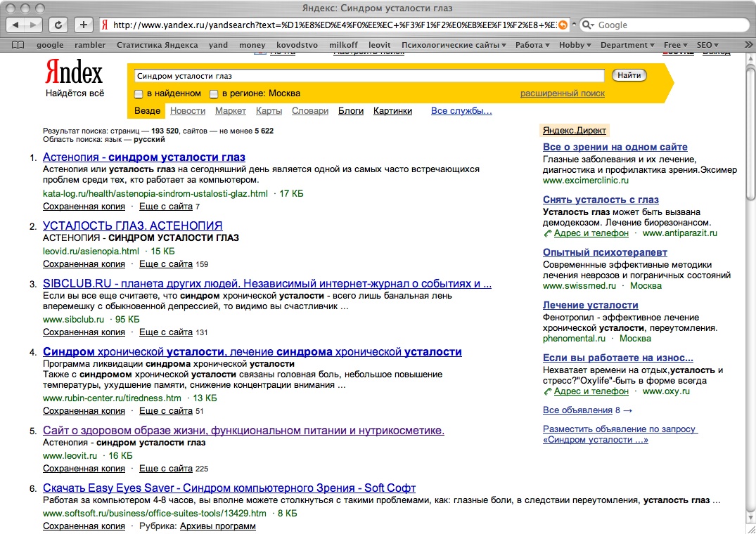Reload the page with the refresh button
Image resolution: width=756 pixels, height=534 pixels.
[x=60, y=25]
